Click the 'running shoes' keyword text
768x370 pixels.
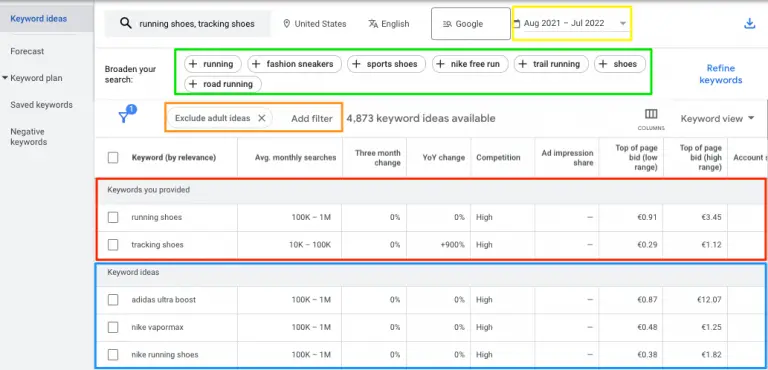click(157, 217)
